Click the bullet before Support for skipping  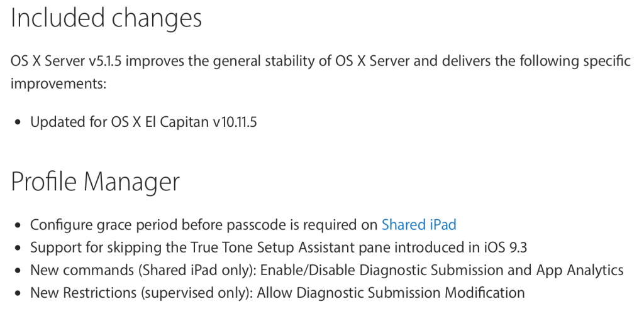(18, 248)
